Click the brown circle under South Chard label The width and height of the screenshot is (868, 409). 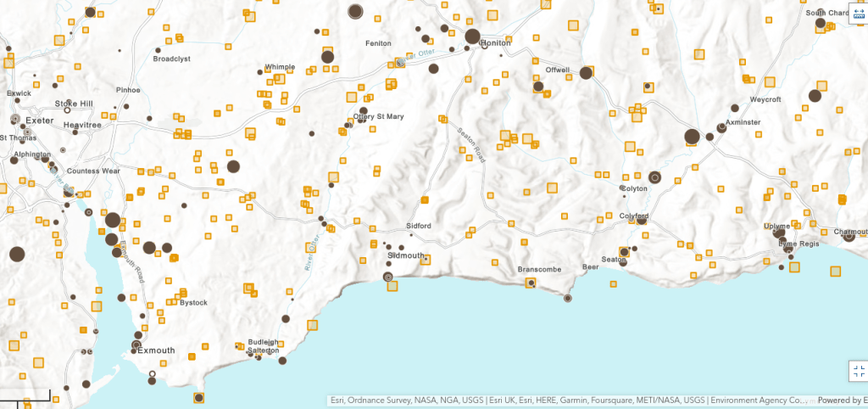click(x=820, y=24)
